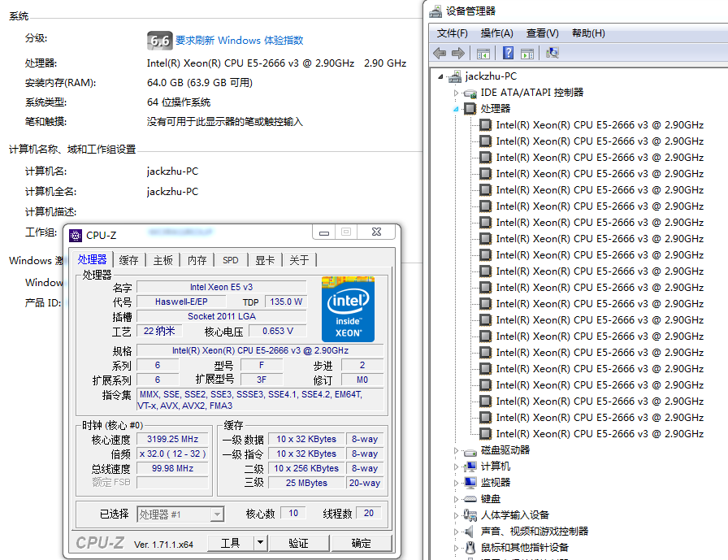Click the x 32.0 ( 12 - 32 ) multiplier value
Image resolution: width=728 pixels, height=560 pixels.
pos(172,454)
